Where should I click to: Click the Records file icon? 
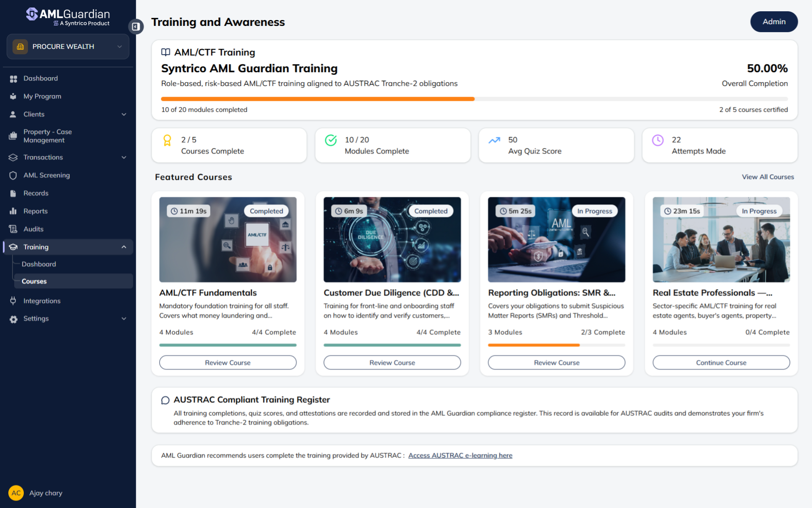click(13, 193)
